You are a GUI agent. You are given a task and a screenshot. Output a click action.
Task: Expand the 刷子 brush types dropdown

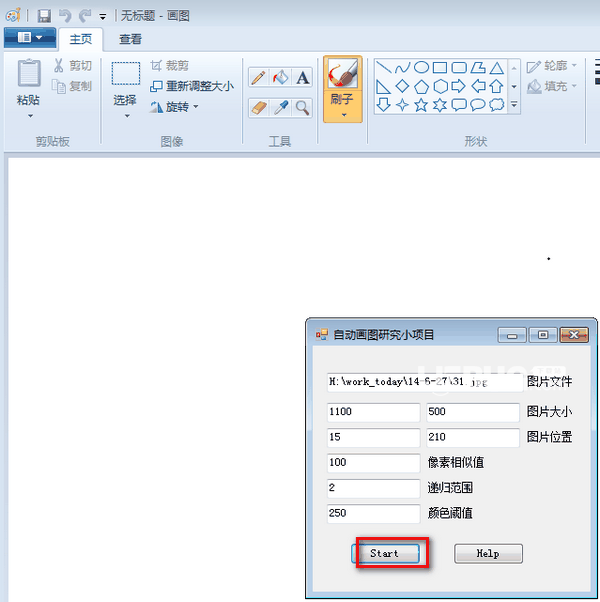click(344, 114)
